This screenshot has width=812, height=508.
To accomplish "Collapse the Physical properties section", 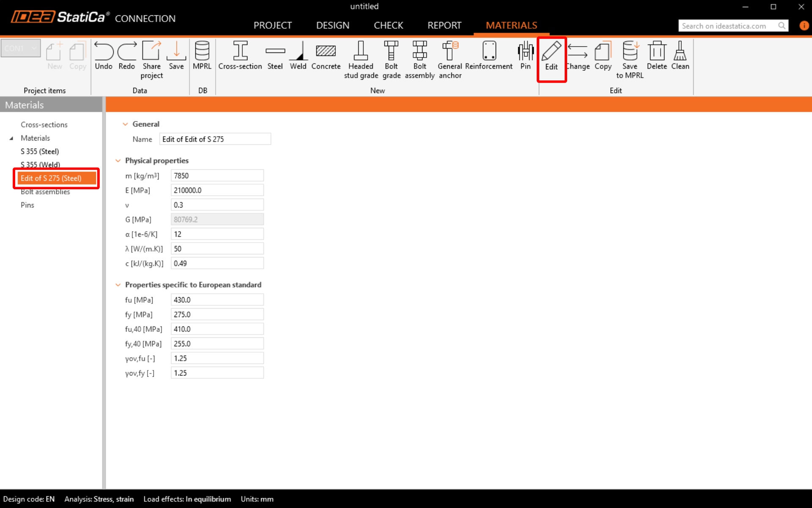I will [118, 161].
